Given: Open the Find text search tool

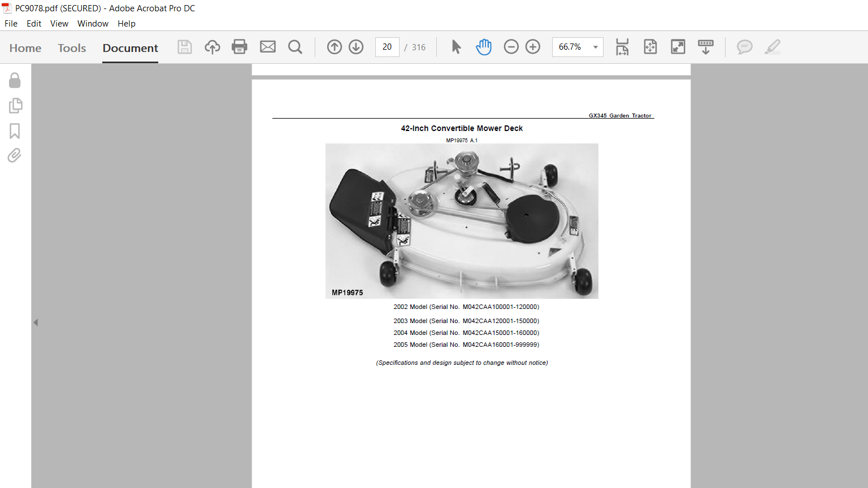Looking at the screenshot, I should 295,47.
